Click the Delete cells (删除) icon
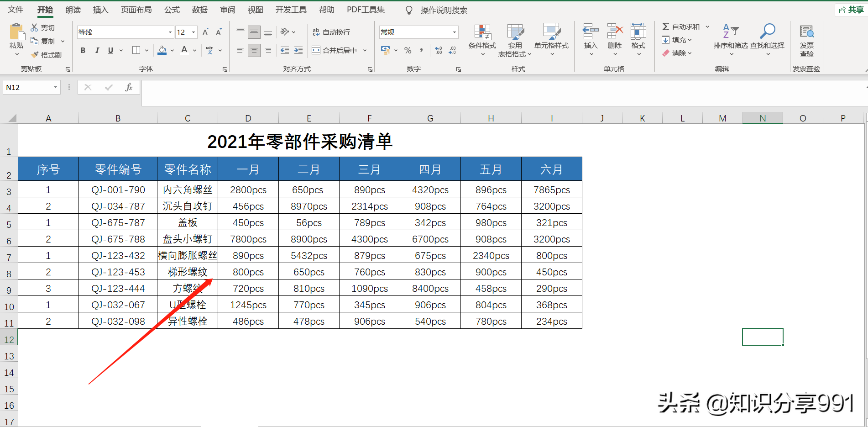This screenshot has height=427, width=868. click(615, 32)
